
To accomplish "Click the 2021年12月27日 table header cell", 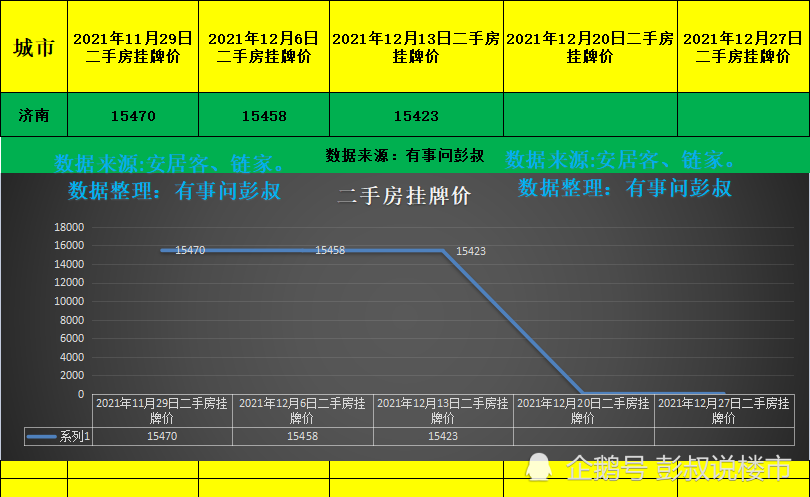I will [743, 47].
